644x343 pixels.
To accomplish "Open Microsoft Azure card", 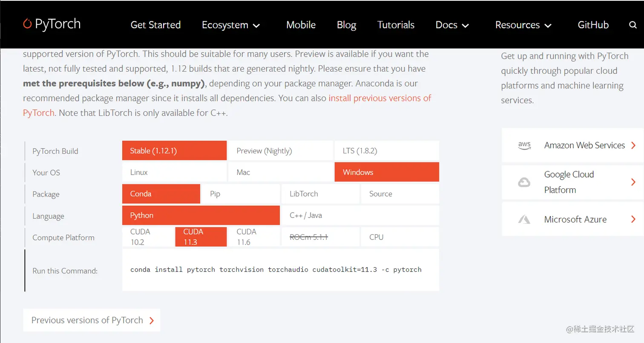I will [x=572, y=219].
